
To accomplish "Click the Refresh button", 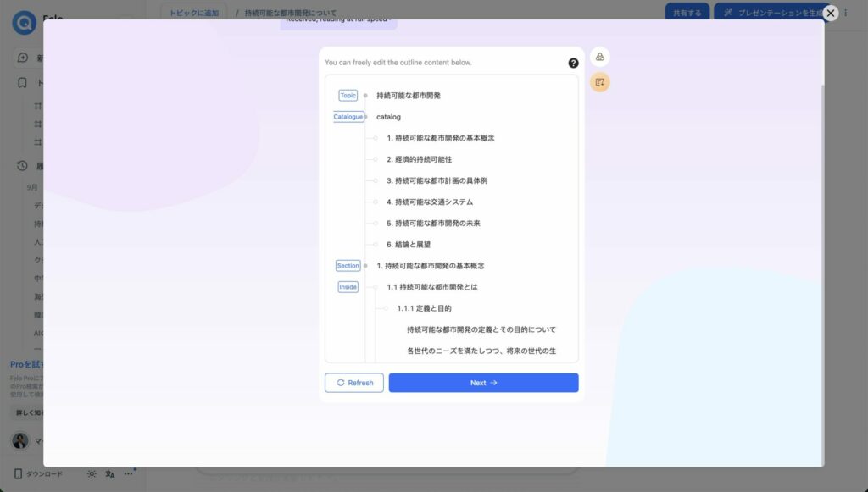I will coord(354,382).
